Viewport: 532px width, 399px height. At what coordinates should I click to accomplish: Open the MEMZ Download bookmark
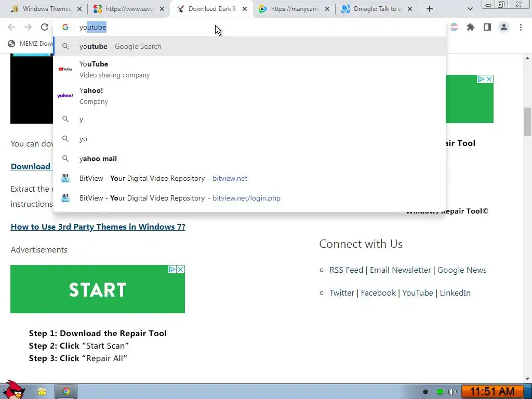31,44
